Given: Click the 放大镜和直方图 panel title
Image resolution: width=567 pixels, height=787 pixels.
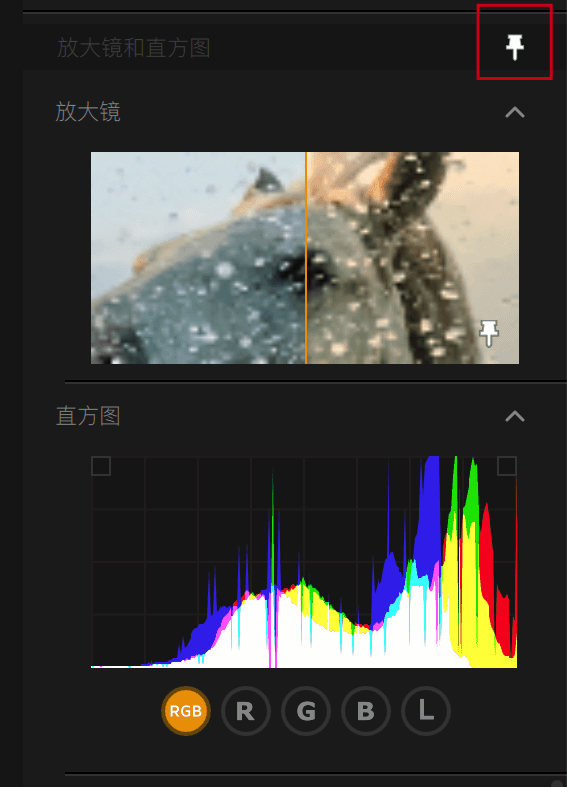Looking at the screenshot, I should click(133, 48).
